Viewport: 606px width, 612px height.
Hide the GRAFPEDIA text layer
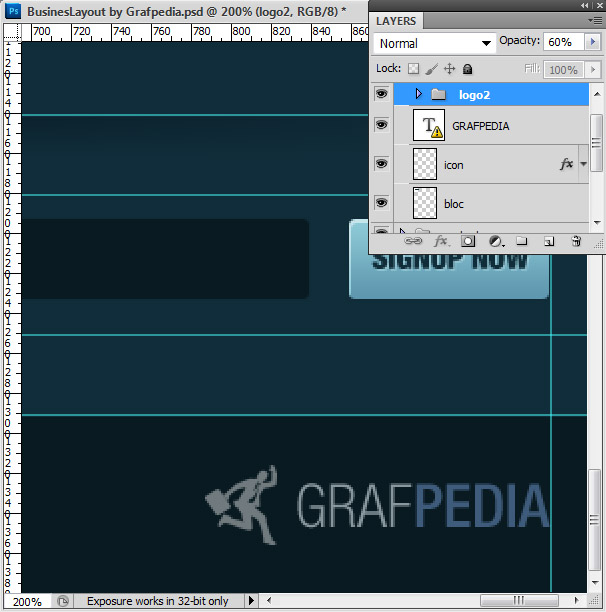[381, 125]
